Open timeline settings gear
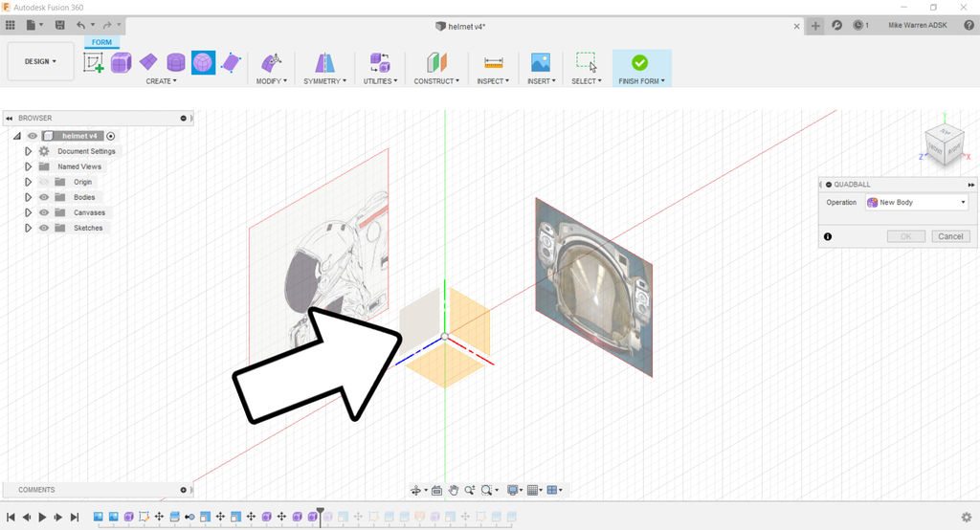980x530 pixels. (x=967, y=517)
